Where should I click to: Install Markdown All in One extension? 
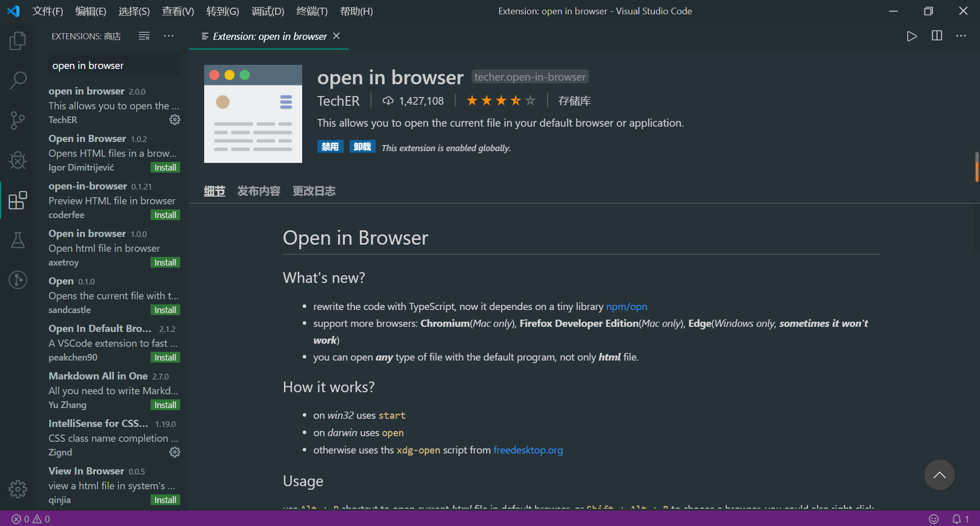[165, 405]
